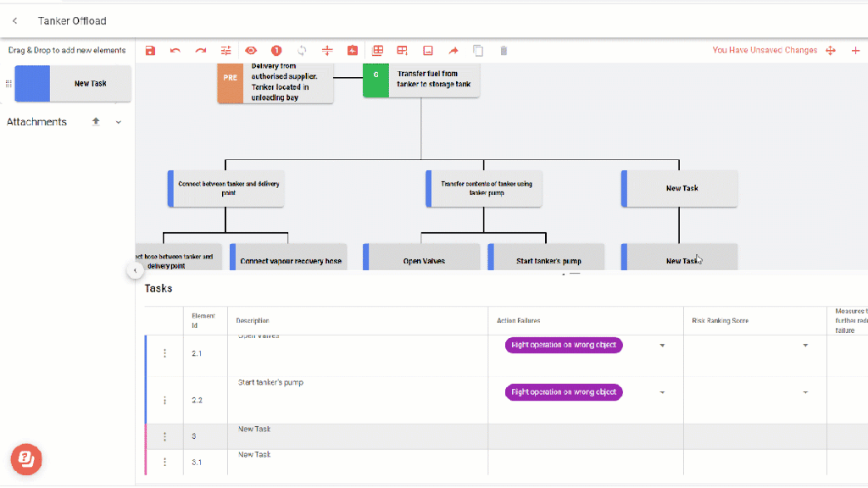Open the tune settings sliders icon
Viewport: 868px width, 488px height.
pyautogui.click(x=226, y=51)
